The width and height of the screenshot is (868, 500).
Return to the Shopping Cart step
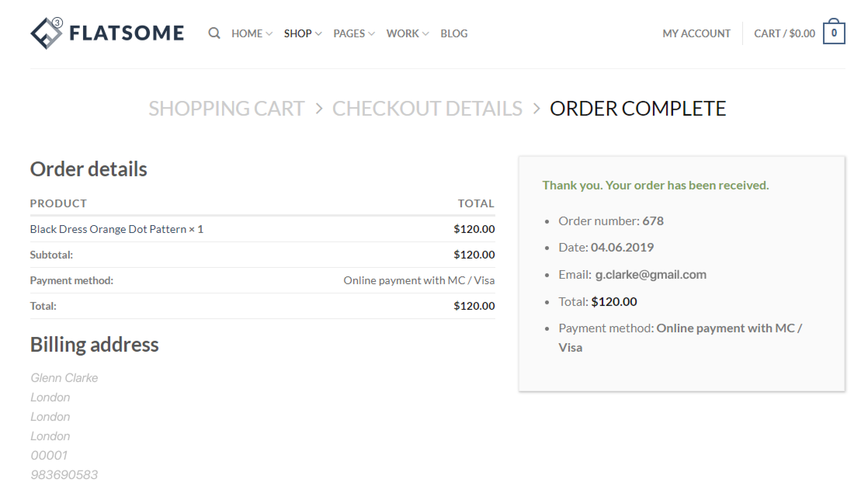point(226,109)
